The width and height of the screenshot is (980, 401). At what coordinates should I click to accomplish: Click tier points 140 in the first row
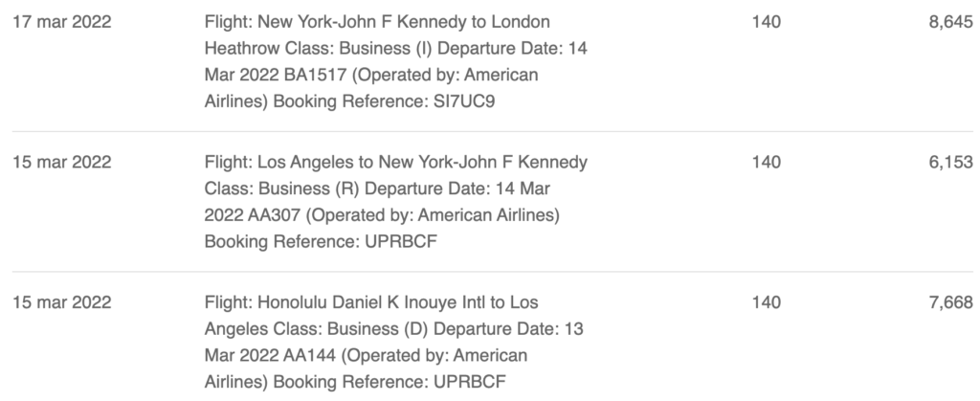(767, 22)
